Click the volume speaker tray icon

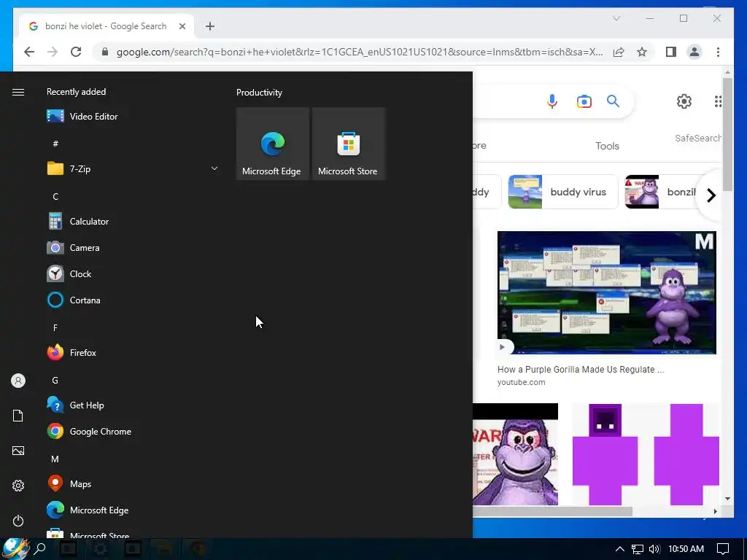pos(654,549)
